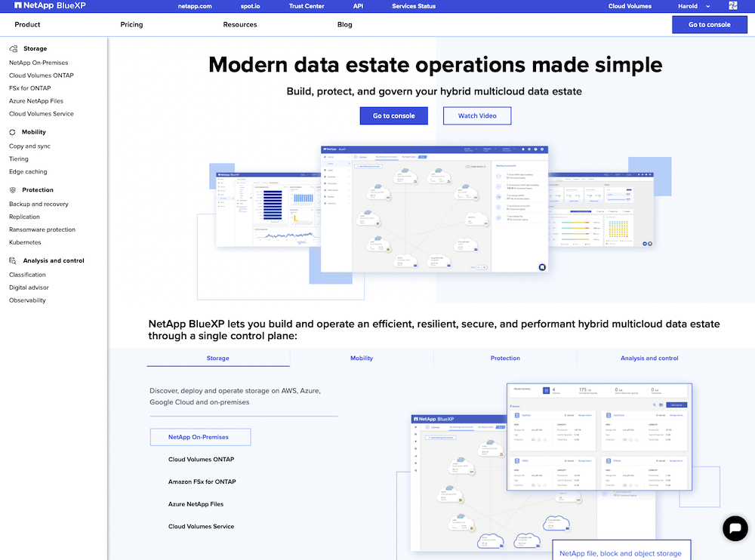Select Cloud Volumes Service in Storage list

point(202,526)
